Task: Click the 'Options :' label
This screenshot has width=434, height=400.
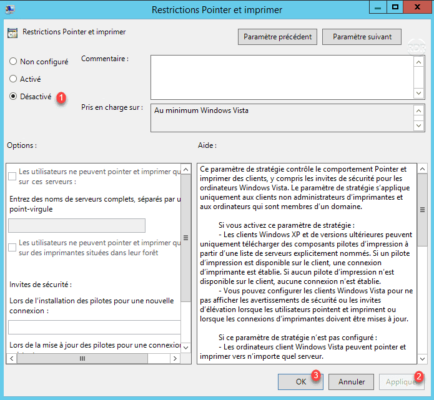Action: pos(22,145)
